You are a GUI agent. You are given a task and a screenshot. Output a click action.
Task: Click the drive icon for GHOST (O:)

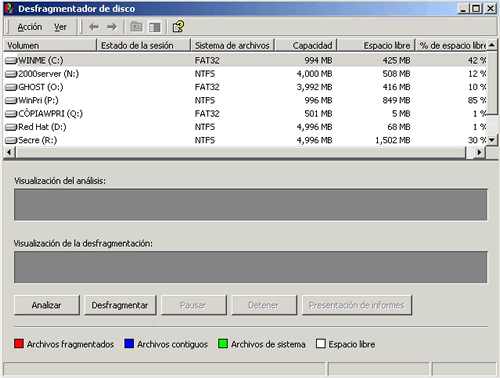pos(11,87)
